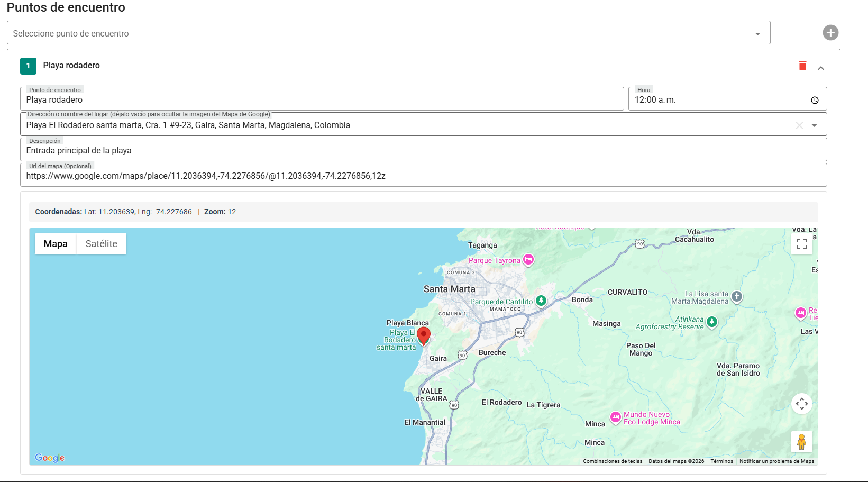Open the time picker clock icon
The height and width of the screenshot is (482, 868).
pyautogui.click(x=815, y=100)
